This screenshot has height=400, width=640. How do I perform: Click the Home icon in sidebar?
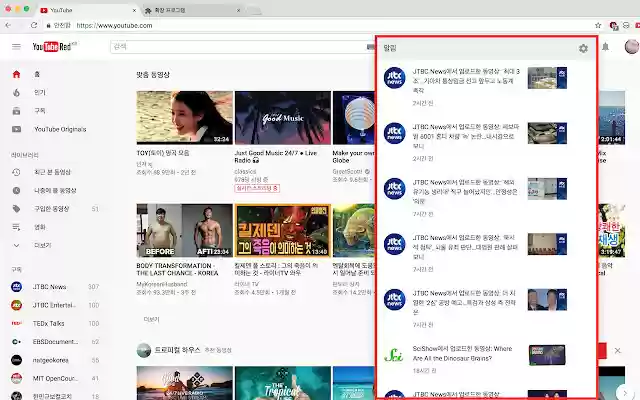pyautogui.click(x=16, y=74)
